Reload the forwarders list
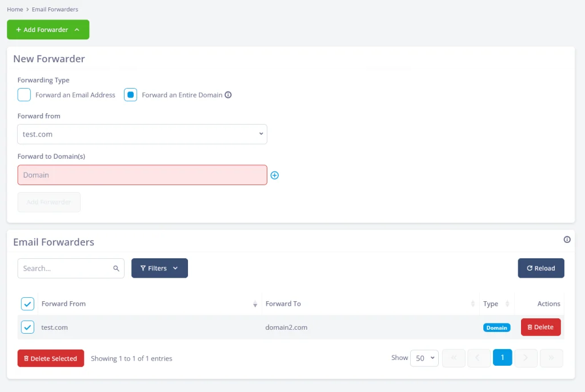 (x=541, y=268)
